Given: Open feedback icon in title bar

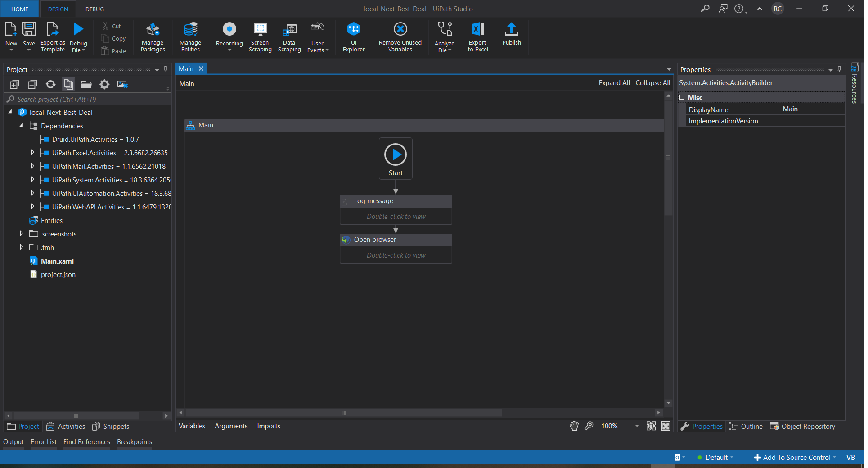Looking at the screenshot, I should coord(723,9).
